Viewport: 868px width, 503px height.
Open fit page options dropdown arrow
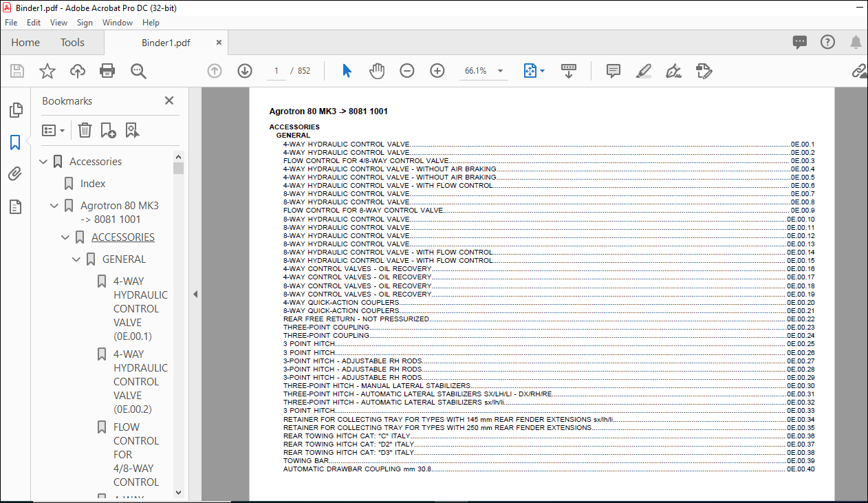(542, 71)
